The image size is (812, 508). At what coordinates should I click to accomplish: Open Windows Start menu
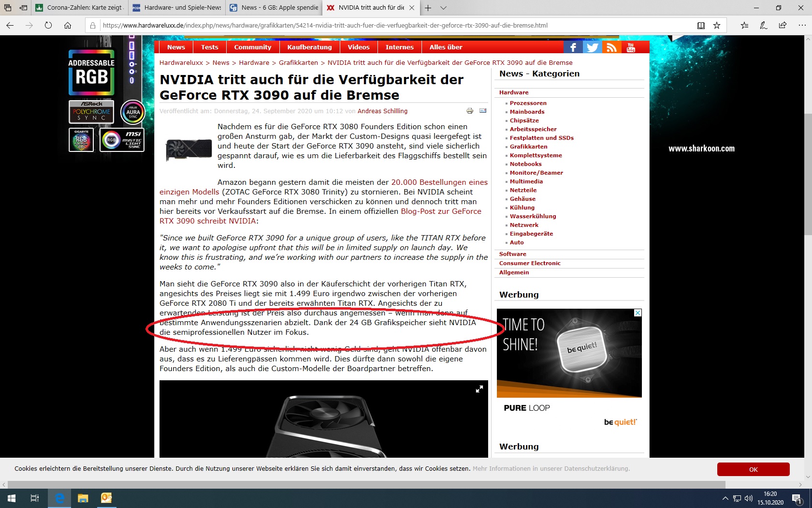pos(12,498)
